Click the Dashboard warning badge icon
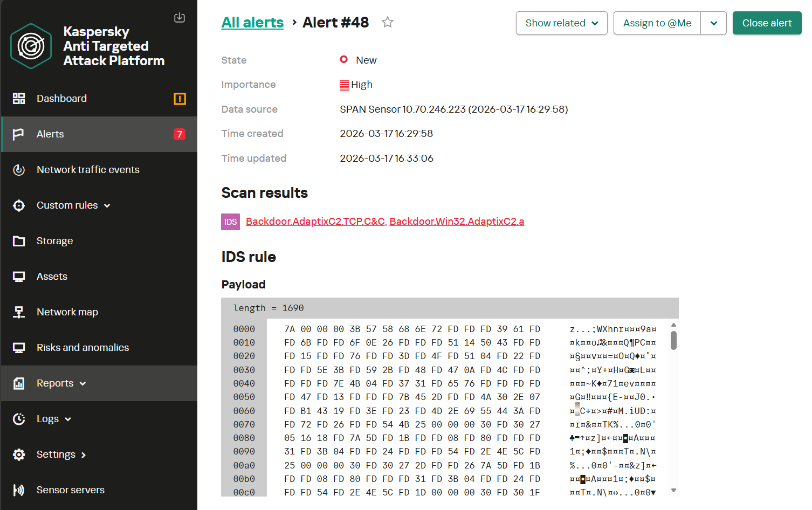The width and height of the screenshot is (812, 510). [x=180, y=99]
